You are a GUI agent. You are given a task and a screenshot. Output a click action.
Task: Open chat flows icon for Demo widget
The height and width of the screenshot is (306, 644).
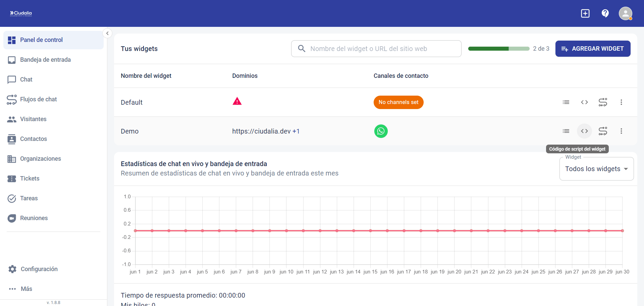click(603, 131)
